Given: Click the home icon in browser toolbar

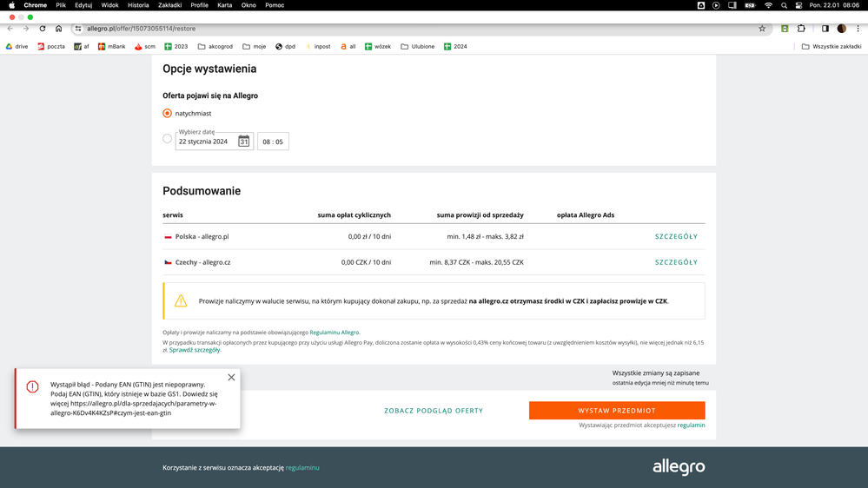Looking at the screenshot, I should click(x=58, y=29).
